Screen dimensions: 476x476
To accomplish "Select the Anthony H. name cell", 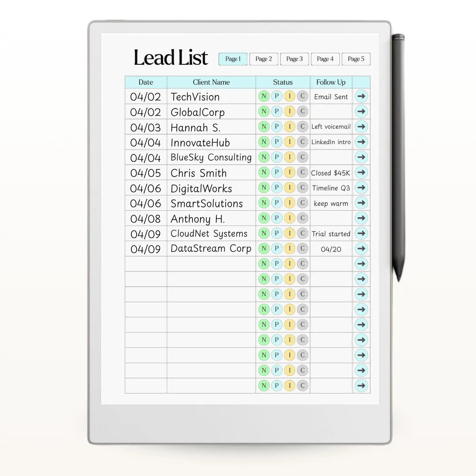I will (x=211, y=218).
